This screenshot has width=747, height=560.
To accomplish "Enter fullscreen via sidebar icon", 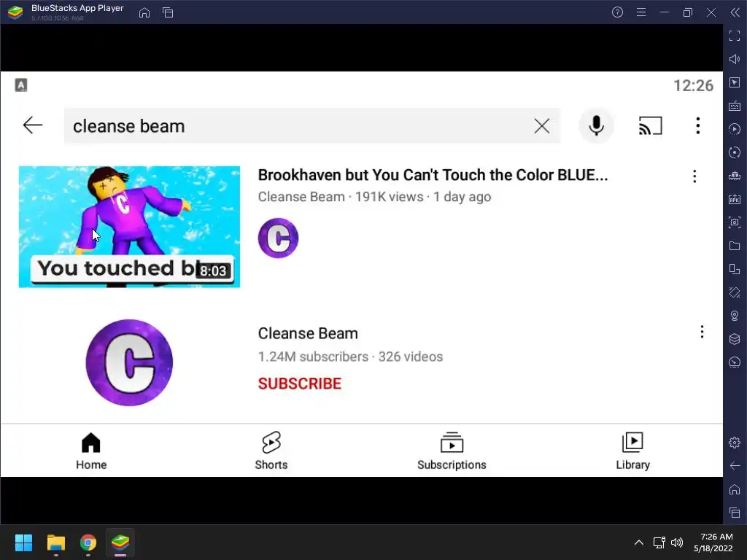I will click(735, 35).
